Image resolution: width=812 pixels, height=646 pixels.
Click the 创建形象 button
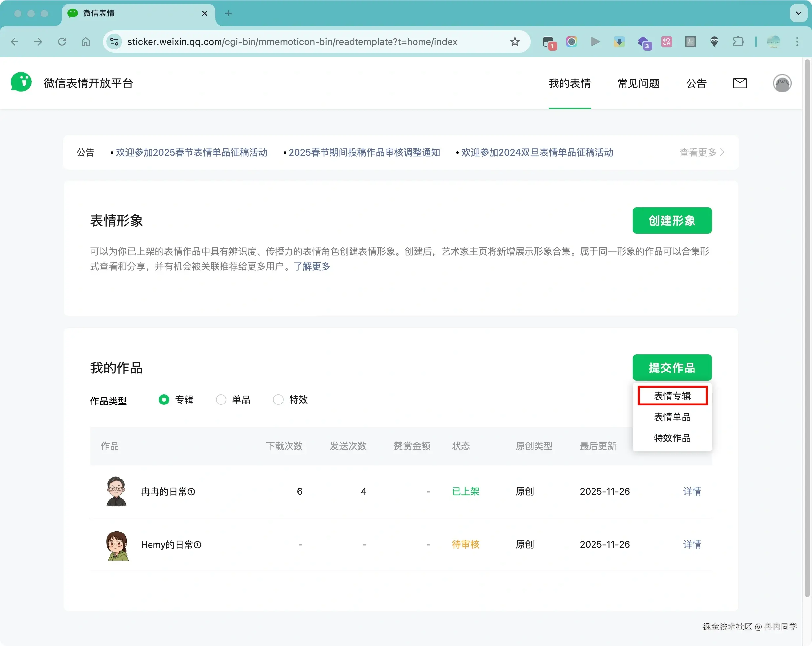tap(672, 221)
